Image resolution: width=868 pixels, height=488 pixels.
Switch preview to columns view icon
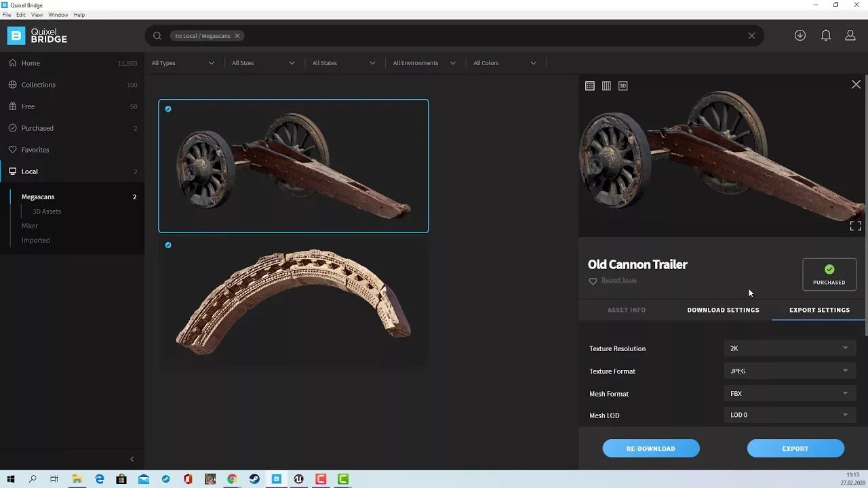(x=606, y=86)
